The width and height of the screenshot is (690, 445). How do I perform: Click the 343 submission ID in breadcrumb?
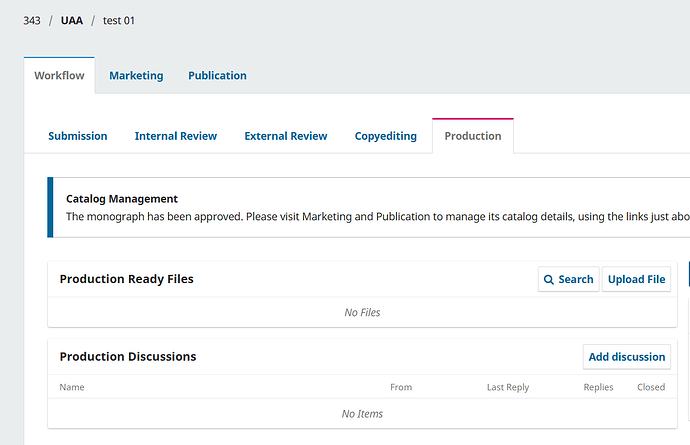[x=32, y=21]
